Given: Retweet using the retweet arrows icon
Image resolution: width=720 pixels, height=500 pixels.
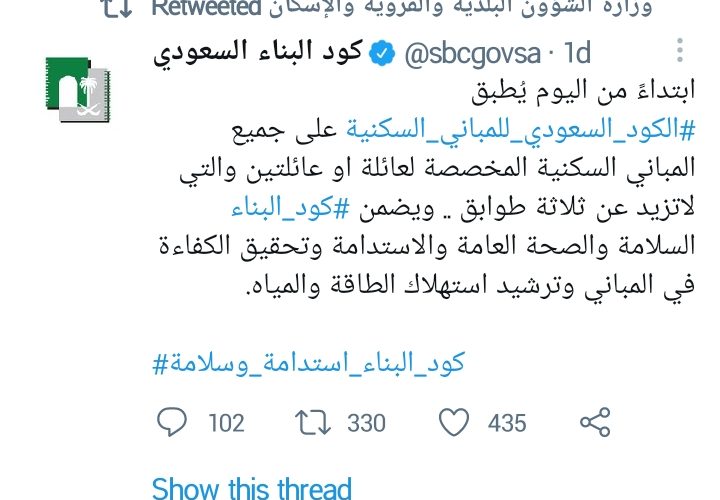Looking at the screenshot, I should pos(313,422).
